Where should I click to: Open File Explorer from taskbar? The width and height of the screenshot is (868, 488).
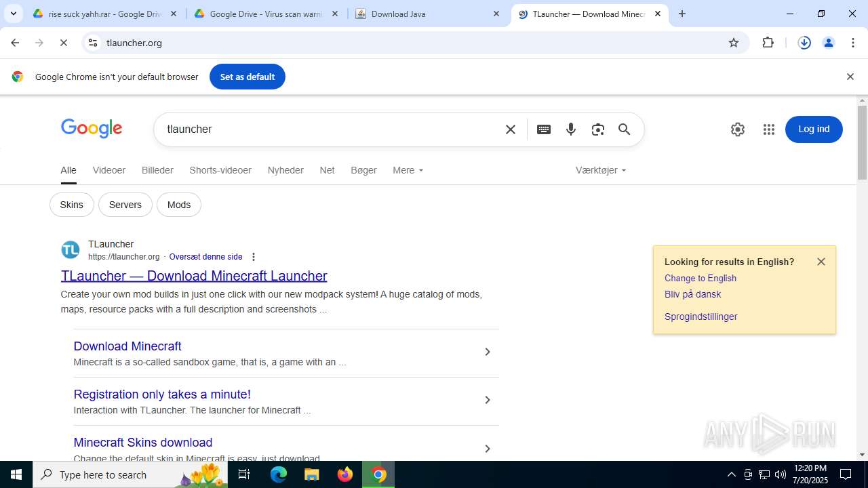tap(311, 474)
